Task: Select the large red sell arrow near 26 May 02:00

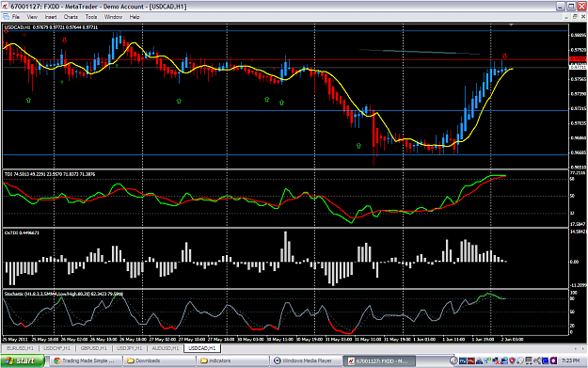Action: pos(65,40)
